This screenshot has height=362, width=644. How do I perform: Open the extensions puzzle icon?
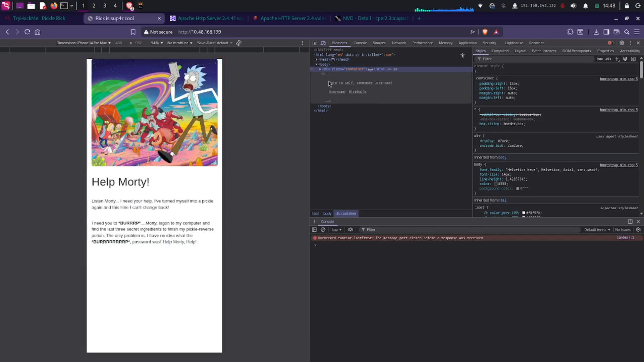point(570,32)
